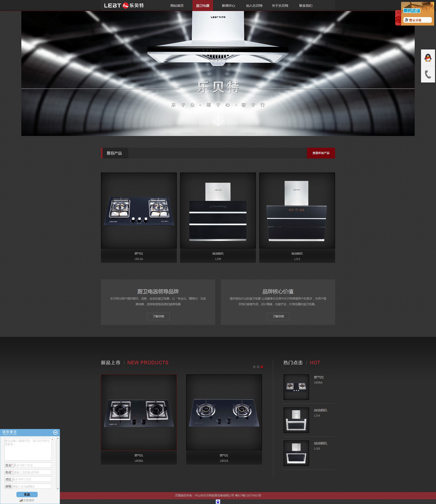Select the first grey carousel dot

pos(254,367)
